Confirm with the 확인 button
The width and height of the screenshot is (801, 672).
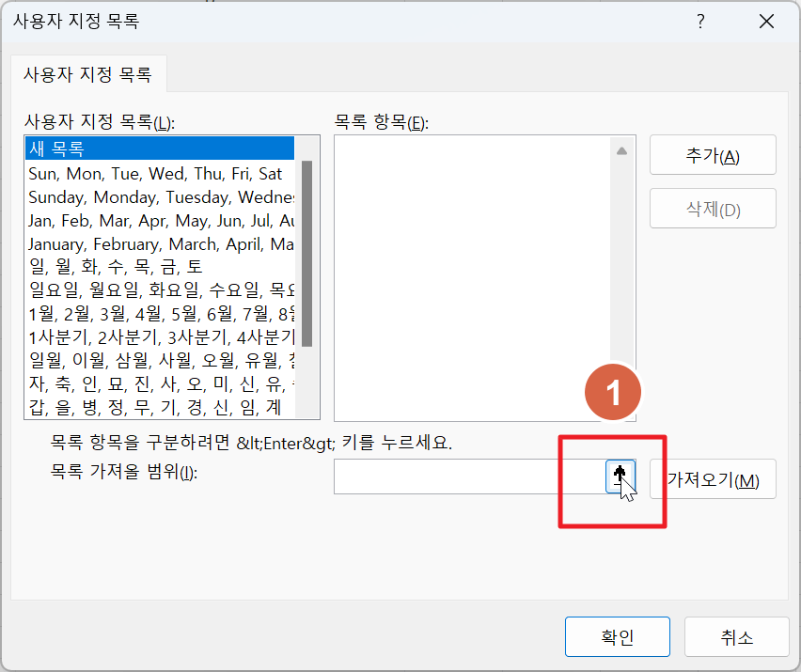pos(617,636)
